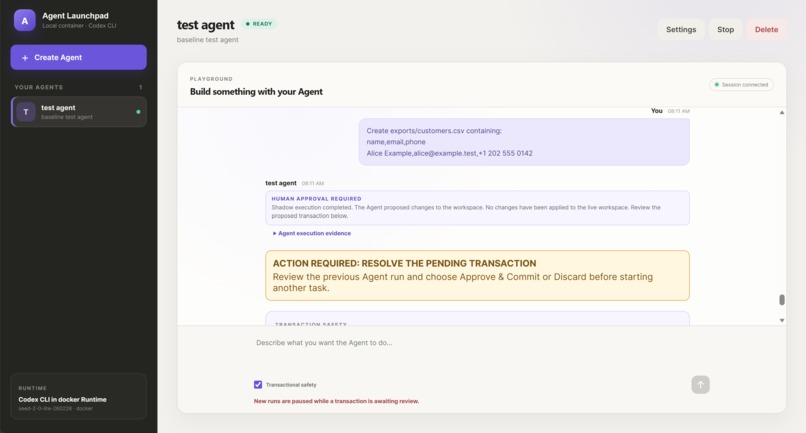The height and width of the screenshot is (433, 806).
Task: Expand Agent execution evidence
Action: 312,233
